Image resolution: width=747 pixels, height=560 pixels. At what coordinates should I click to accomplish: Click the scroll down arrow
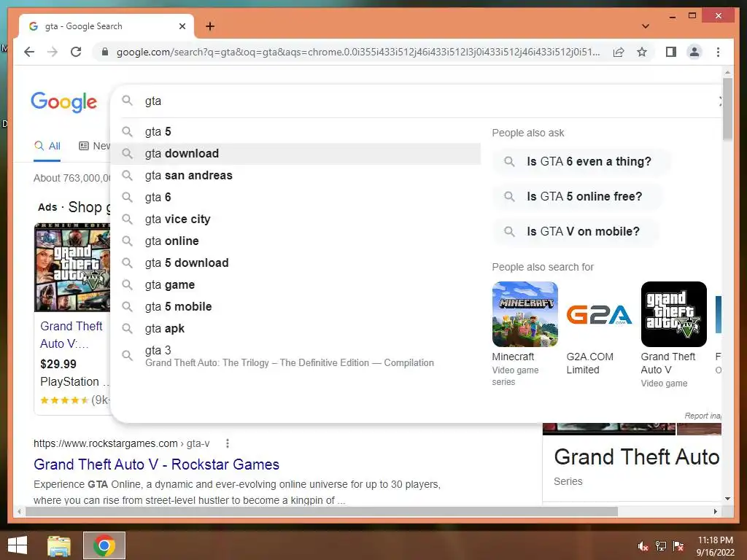tap(727, 499)
